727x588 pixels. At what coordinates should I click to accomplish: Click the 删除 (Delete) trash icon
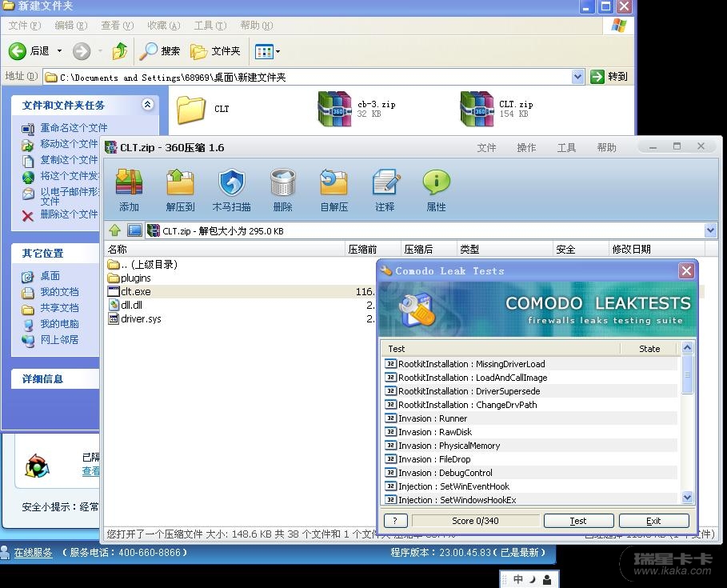tap(282, 184)
